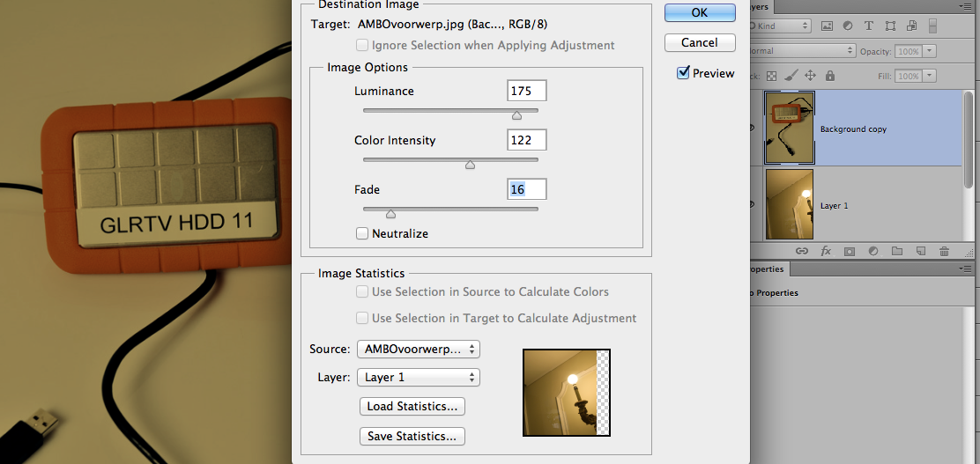Lock all padlock icon in Layers panel
Viewport: 980px width, 464px height.
pyautogui.click(x=830, y=76)
